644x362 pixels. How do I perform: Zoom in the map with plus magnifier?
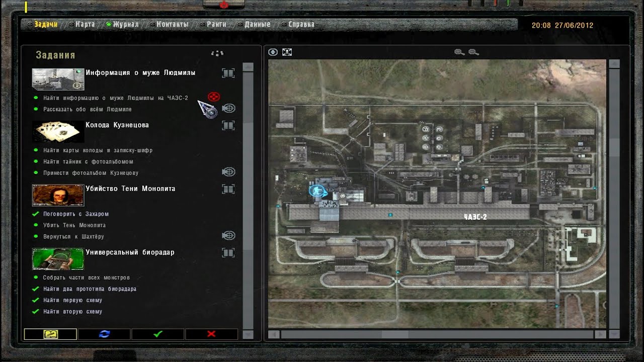(459, 52)
